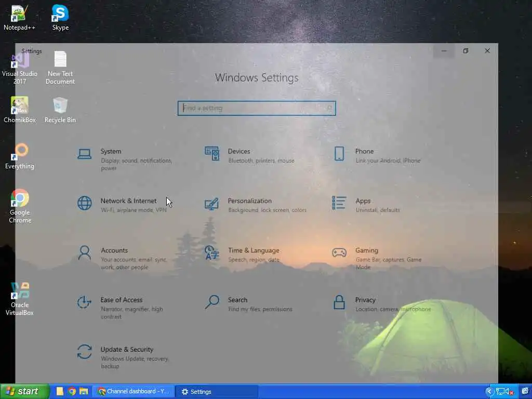Launch the yellow note icon in quick launch

(x=60, y=392)
